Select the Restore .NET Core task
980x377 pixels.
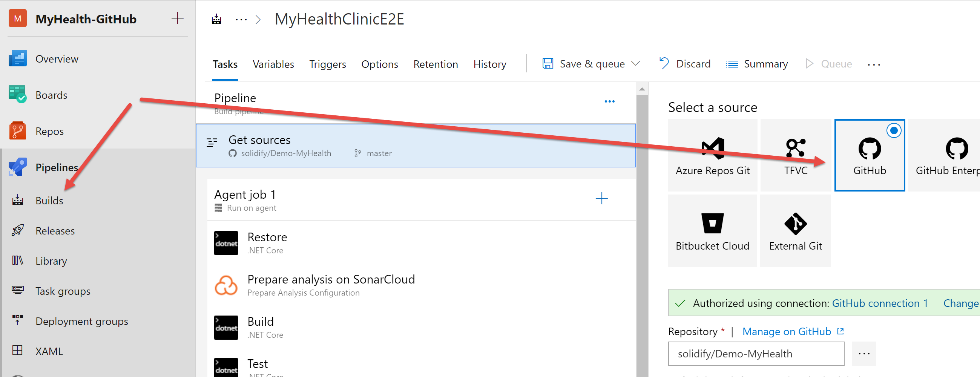coord(421,243)
